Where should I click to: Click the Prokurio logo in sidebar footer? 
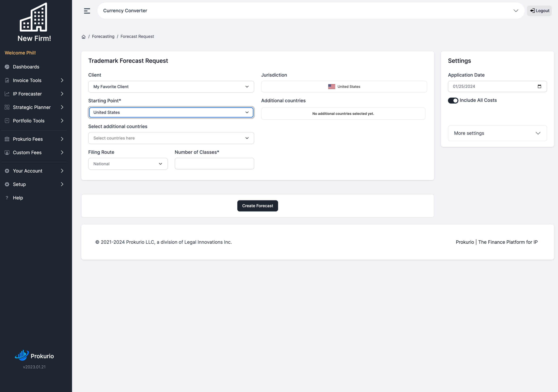(x=34, y=356)
